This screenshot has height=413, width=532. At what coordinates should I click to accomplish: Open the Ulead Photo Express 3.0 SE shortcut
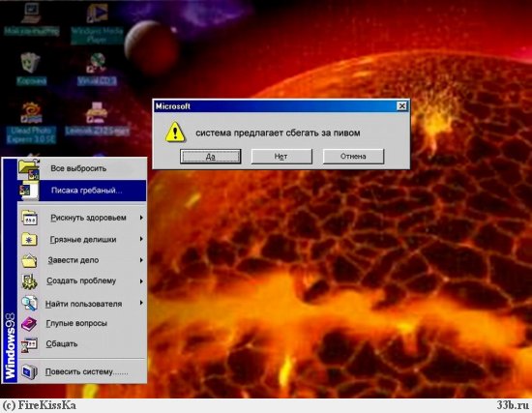(x=31, y=122)
